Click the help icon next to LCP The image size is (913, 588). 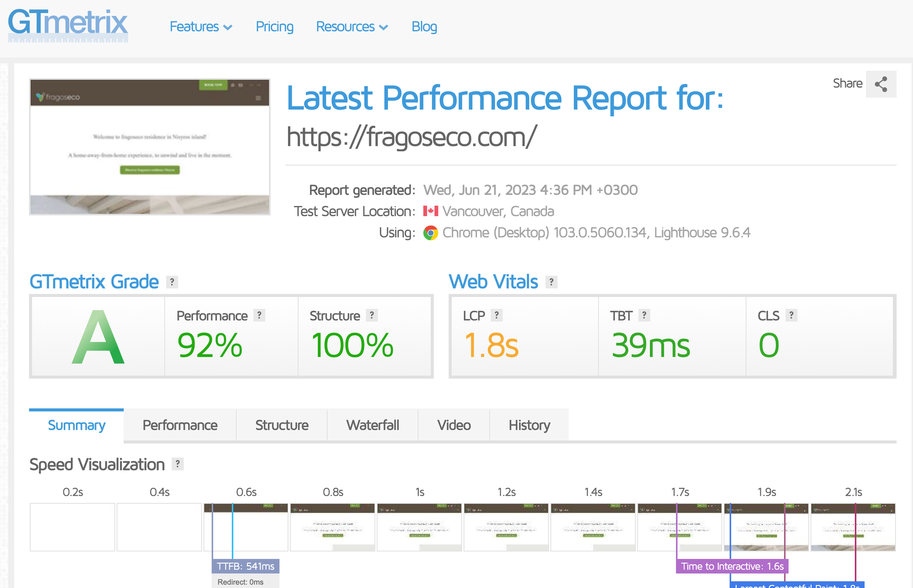point(497,315)
